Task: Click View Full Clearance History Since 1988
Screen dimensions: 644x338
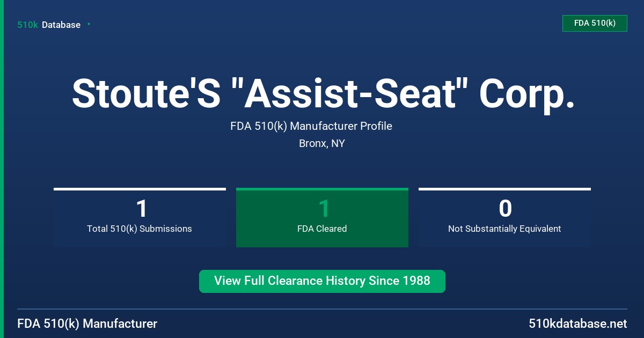Action: point(322,281)
